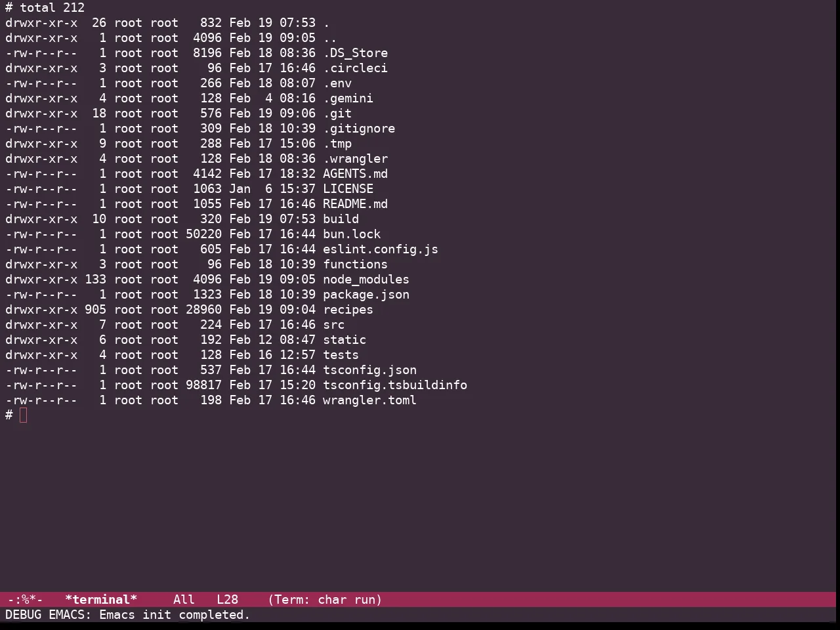The image size is (840, 630).
Task: Click the node_modules directory entry
Action: [366, 280]
